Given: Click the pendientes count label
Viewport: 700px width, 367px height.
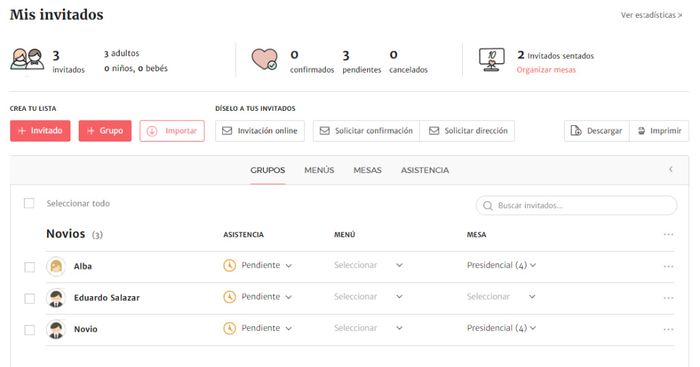Looking at the screenshot, I should (362, 70).
